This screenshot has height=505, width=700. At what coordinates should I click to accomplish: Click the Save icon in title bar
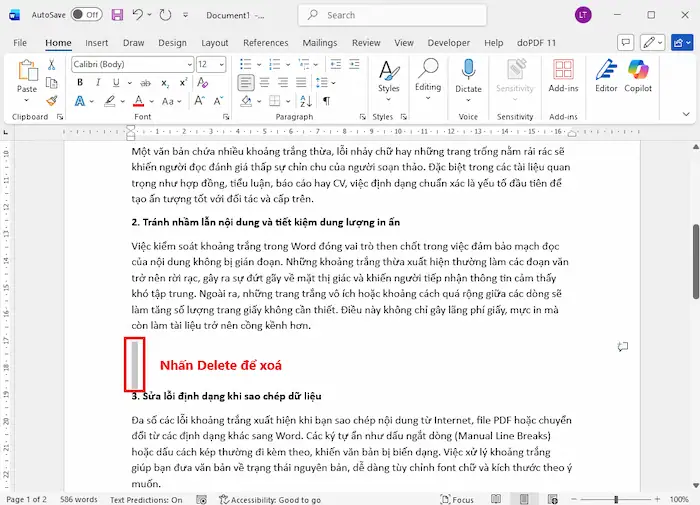pyautogui.click(x=117, y=15)
